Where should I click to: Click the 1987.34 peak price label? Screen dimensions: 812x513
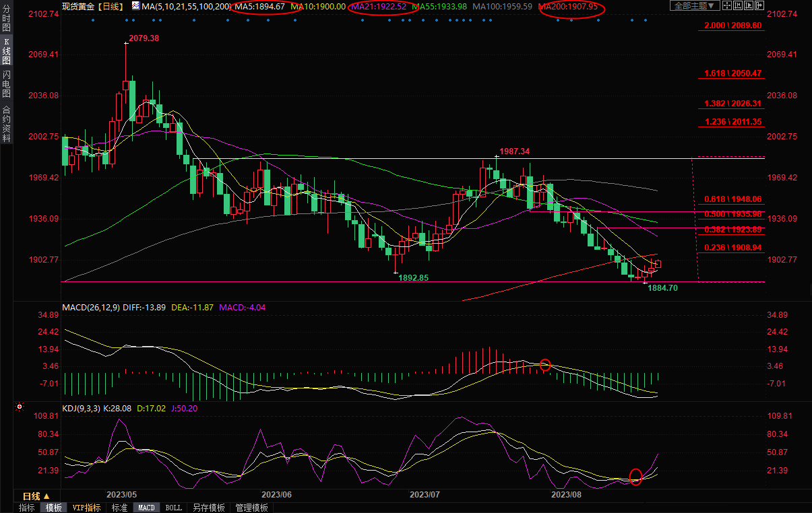pos(514,151)
